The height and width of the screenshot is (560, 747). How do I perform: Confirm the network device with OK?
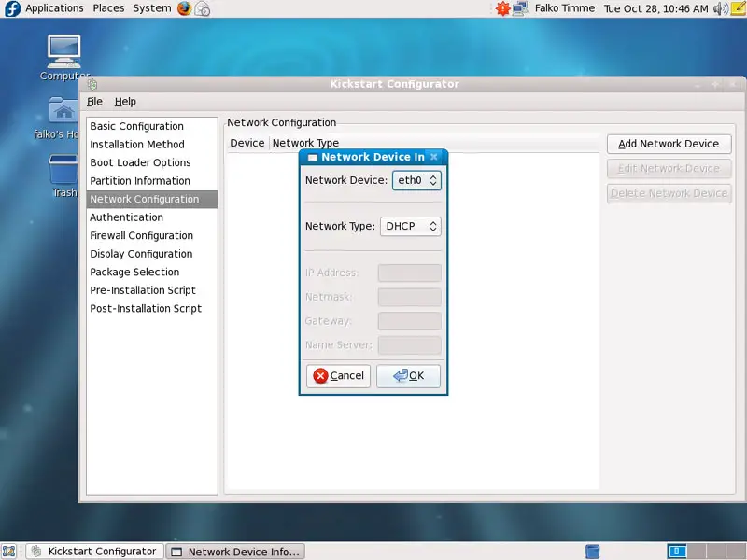tap(408, 376)
